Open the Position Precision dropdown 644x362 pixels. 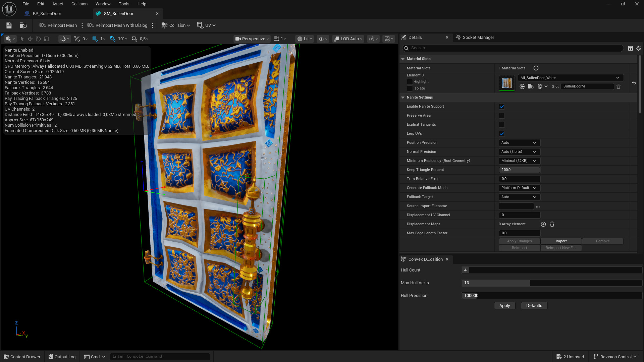click(x=519, y=142)
